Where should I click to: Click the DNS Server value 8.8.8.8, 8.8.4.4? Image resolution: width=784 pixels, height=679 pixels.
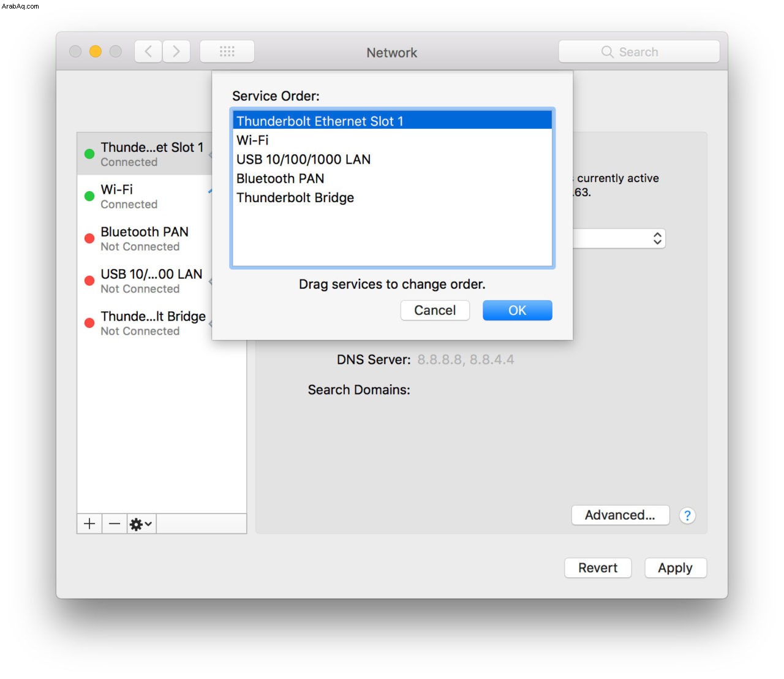(x=466, y=360)
